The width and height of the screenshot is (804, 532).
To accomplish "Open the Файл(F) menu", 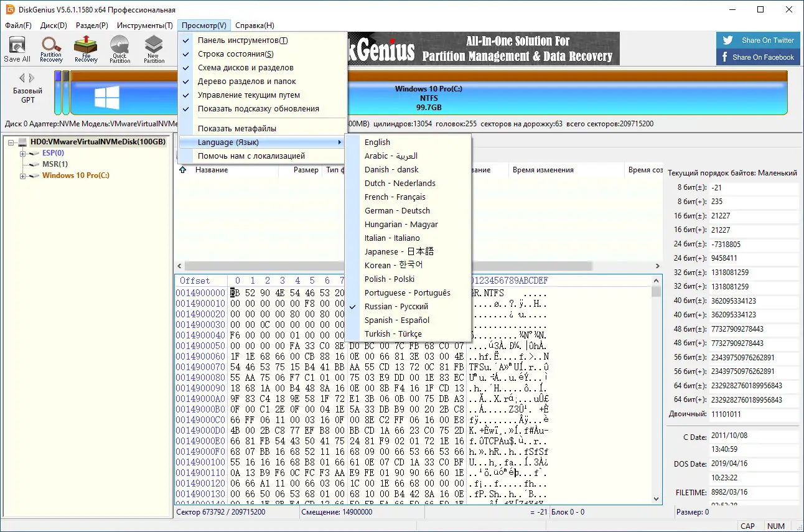I will click(x=18, y=26).
